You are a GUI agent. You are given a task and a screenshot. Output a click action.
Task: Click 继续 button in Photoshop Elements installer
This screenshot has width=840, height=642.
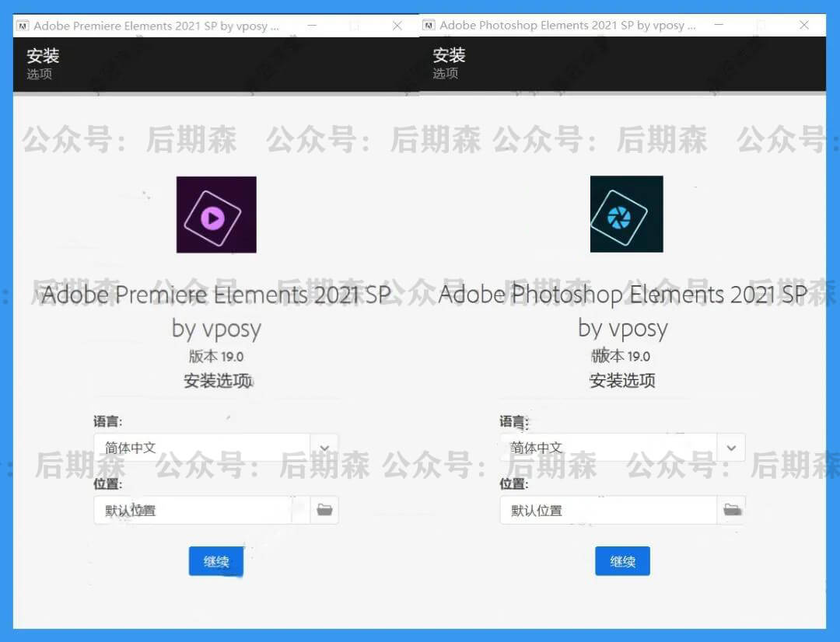pos(622,561)
